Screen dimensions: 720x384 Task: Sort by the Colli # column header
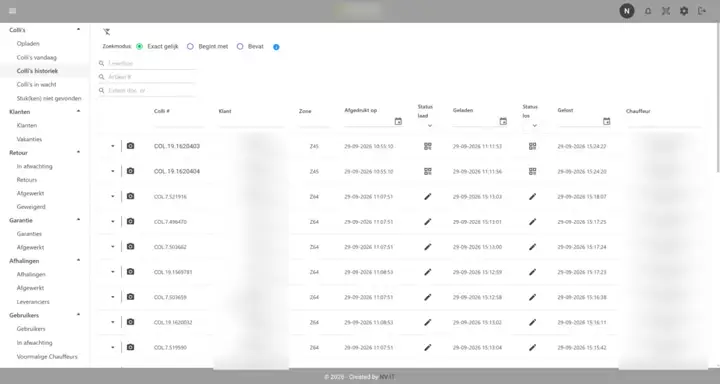[x=162, y=111]
